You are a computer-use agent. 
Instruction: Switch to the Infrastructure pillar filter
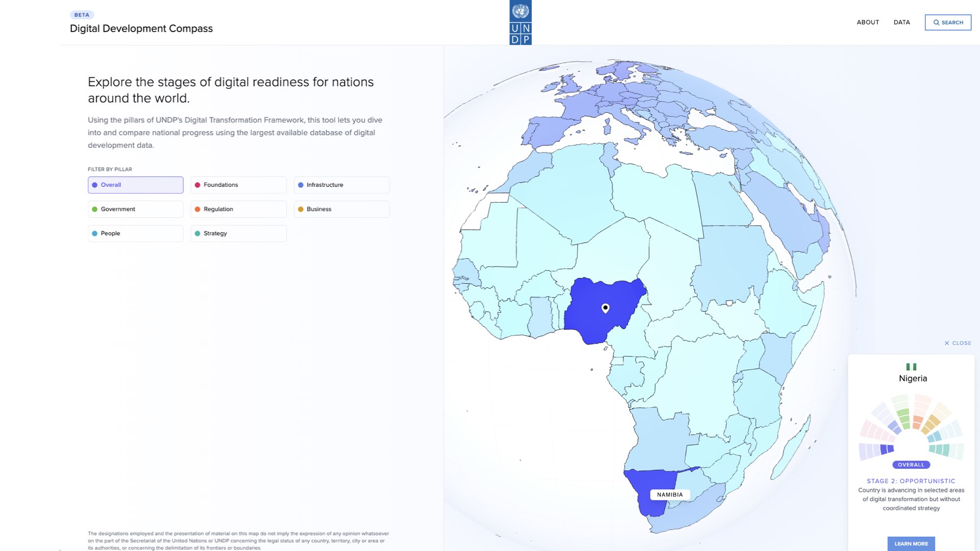click(341, 185)
